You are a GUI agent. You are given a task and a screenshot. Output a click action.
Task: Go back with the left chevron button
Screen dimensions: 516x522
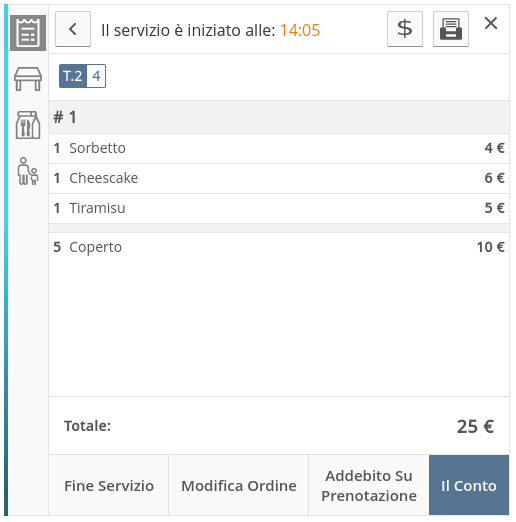coord(73,29)
